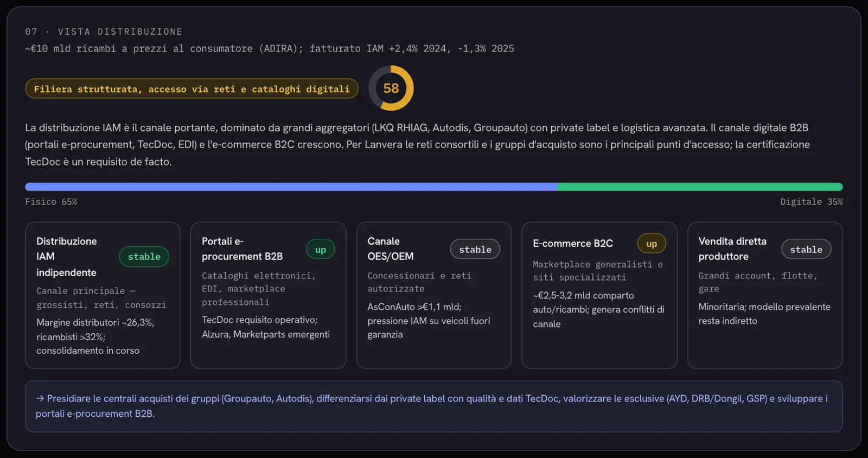This screenshot has width=868, height=458.
Task: Click the green Digitale segment of the bar
Action: click(700, 187)
